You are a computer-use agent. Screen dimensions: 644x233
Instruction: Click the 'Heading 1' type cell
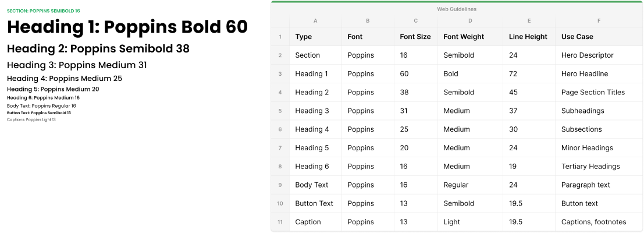pos(312,74)
